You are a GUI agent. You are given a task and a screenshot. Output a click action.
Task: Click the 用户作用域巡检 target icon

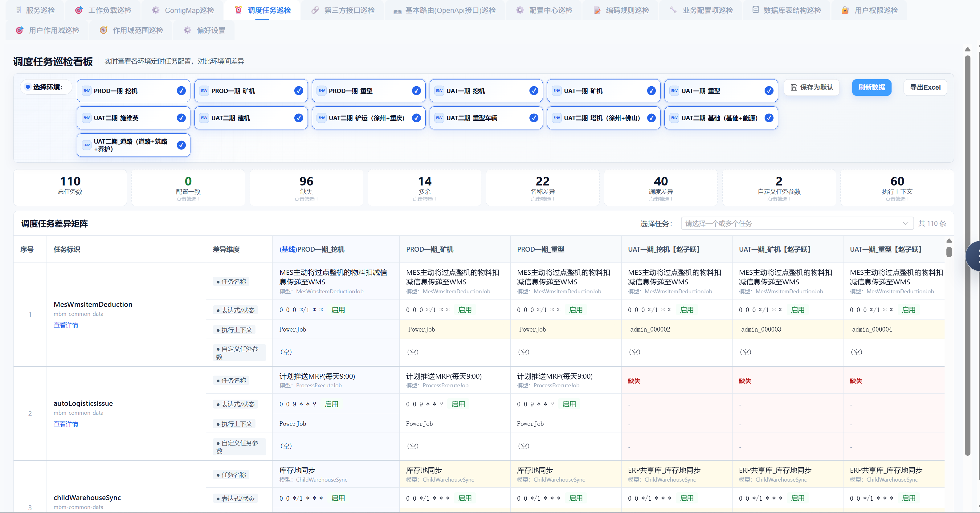pyautogui.click(x=19, y=30)
